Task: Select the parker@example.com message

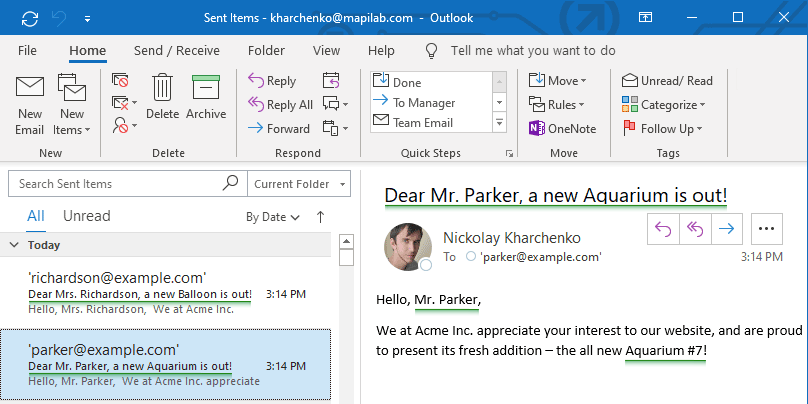Action: [165, 364]
